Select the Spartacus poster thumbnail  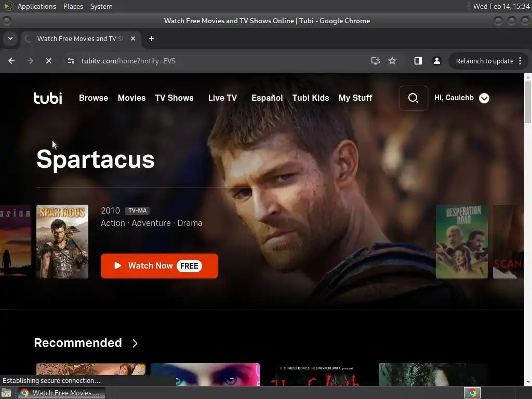(x=62, y=242)
